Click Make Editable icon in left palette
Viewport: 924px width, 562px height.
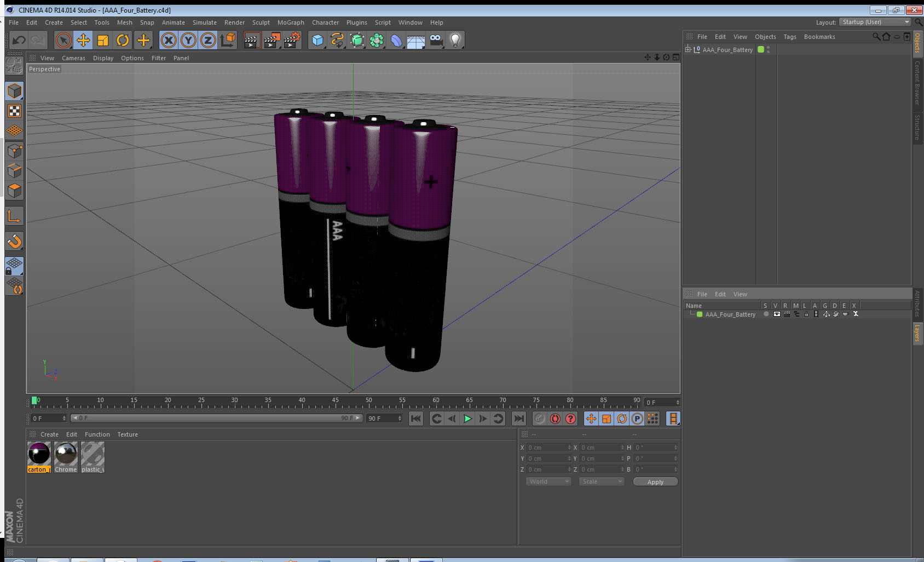click(14, 66)
